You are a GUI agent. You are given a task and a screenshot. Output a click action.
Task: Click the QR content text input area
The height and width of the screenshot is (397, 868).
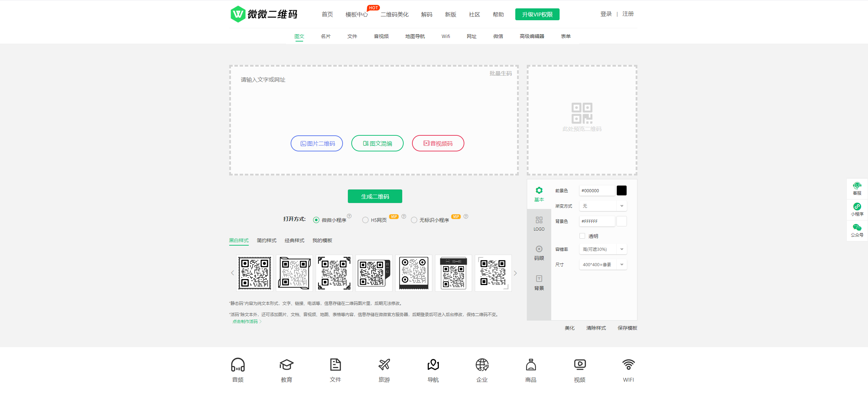373,101
